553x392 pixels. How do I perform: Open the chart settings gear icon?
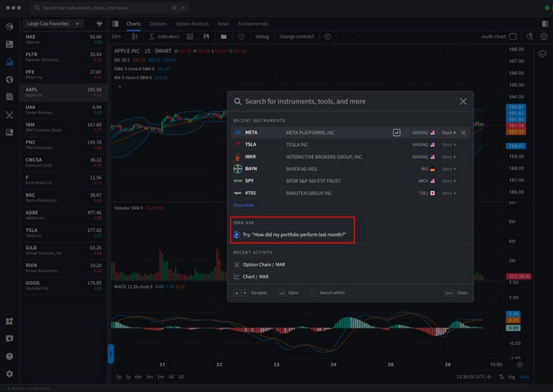[543, 36]
